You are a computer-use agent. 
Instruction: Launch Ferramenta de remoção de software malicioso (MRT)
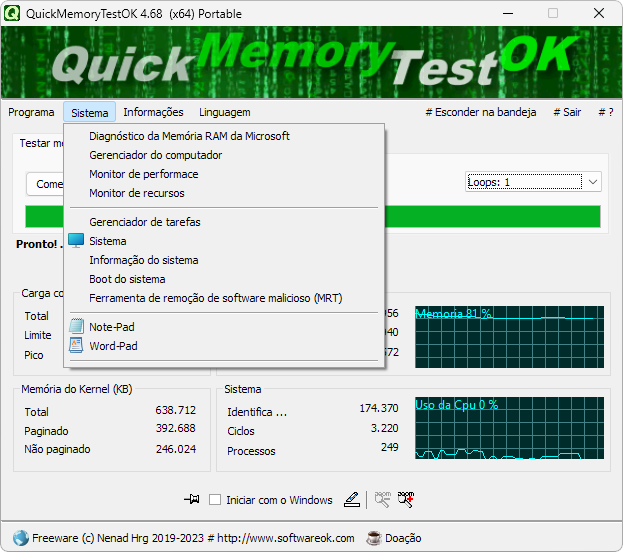tap(224, 298)
